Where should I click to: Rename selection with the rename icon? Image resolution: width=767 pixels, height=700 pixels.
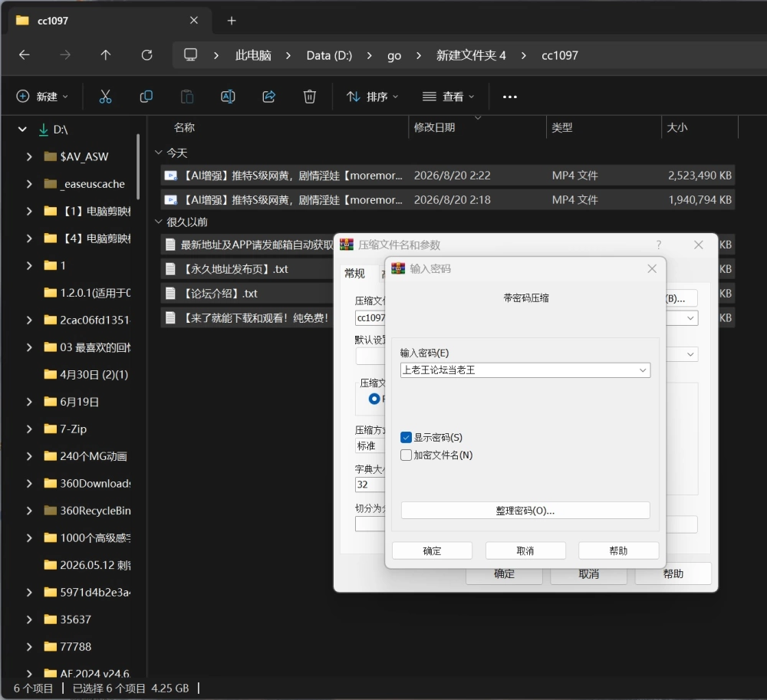coord(228,97)
